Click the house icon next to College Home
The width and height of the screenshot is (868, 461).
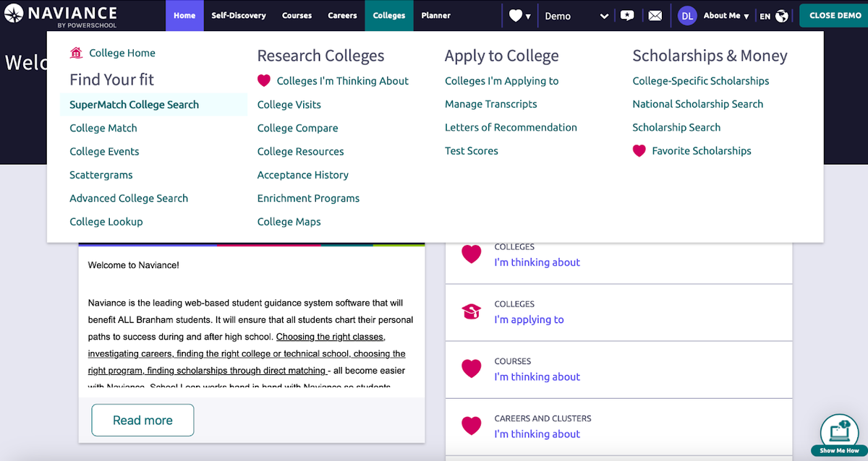click(76, 52)
